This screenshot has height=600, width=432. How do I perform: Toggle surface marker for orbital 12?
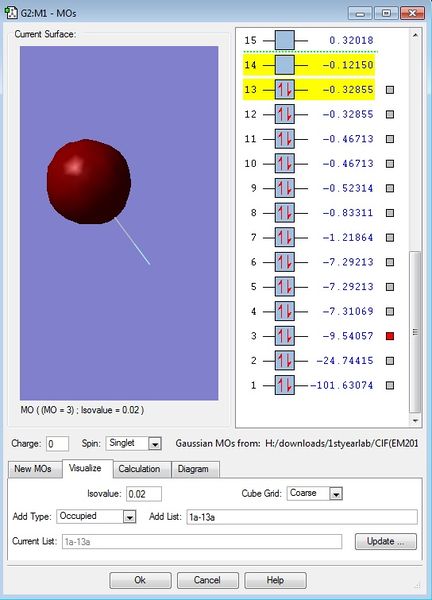point(390,114)
